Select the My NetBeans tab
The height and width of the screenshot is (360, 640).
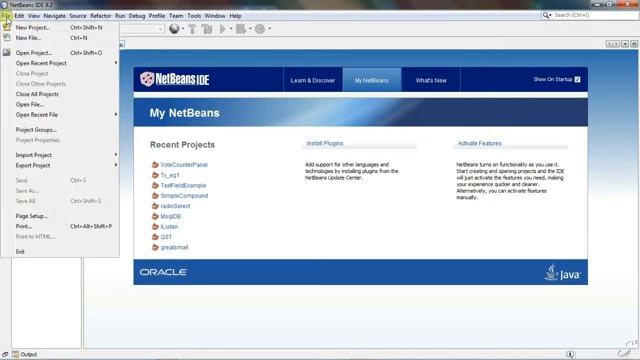click(x=372, y=80)
